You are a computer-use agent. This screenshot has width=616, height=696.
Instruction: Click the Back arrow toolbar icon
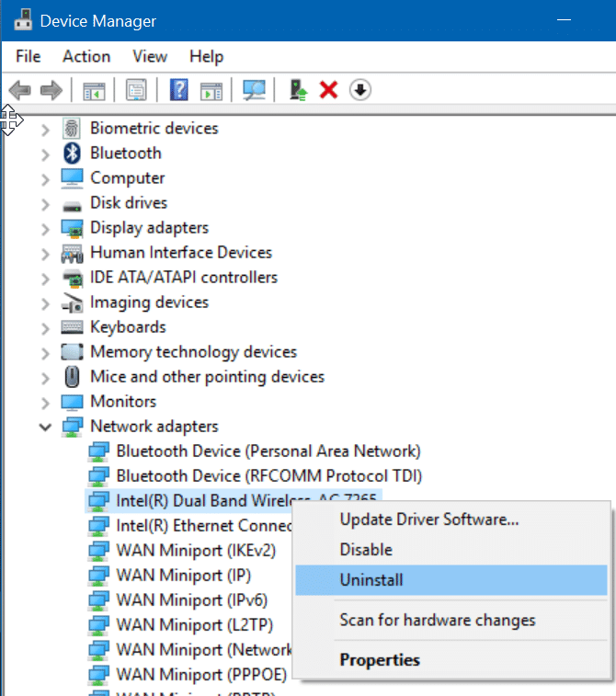[x=20, y=90]
